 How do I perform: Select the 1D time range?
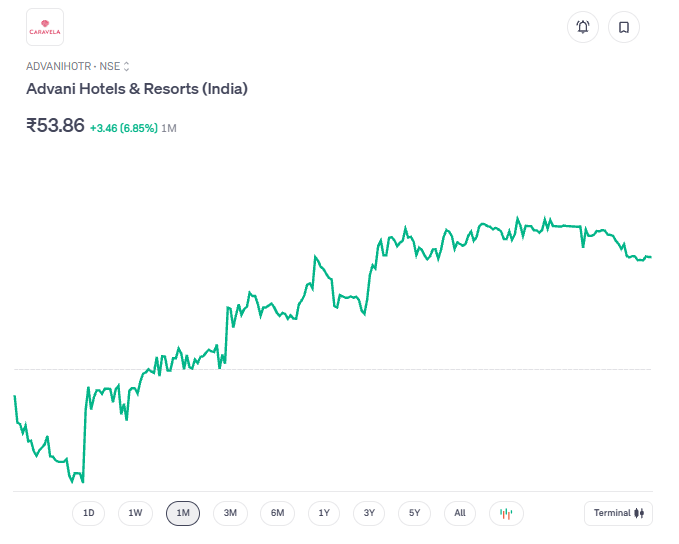click(x=88, y=513)
